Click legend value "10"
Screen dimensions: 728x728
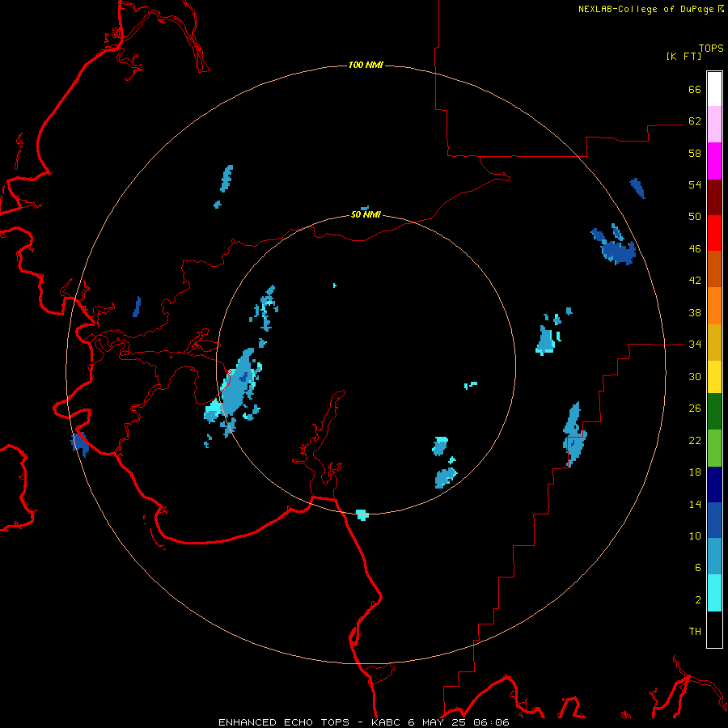(x=695, y=535)
